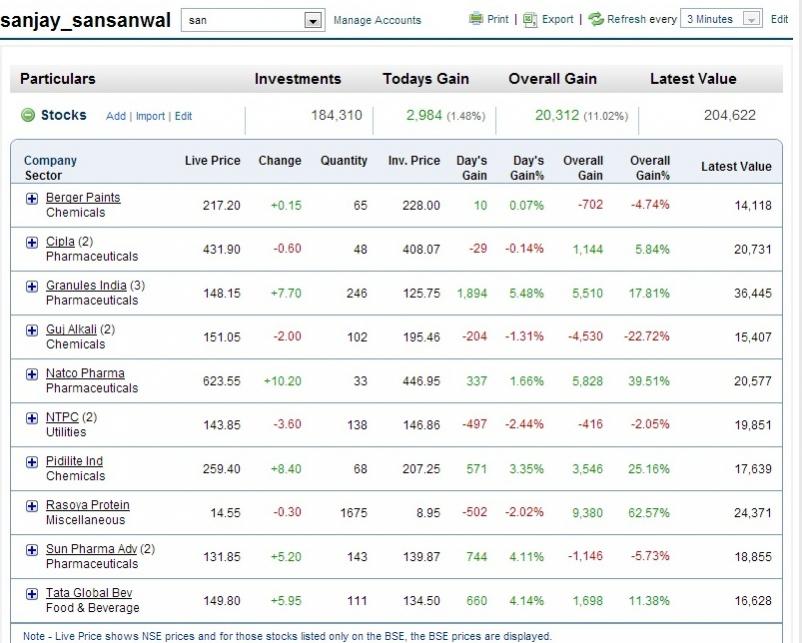Open Berger Paints company link

(83, 197)
